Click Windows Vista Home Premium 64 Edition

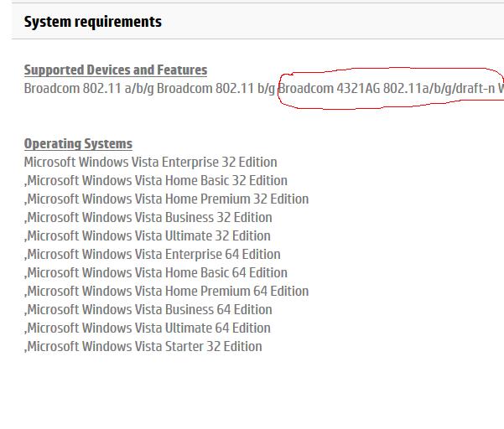(x=167, y=292)
